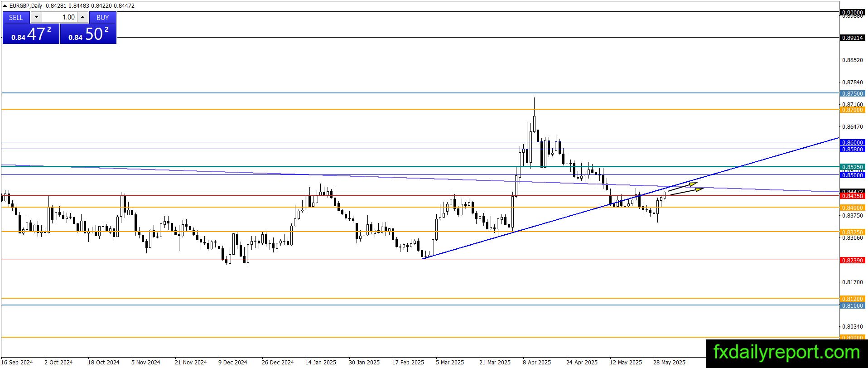This screenshot has width=868, height=368.
Task: Click the EURGBP,Daily chart title
Action: click(26, 5)
